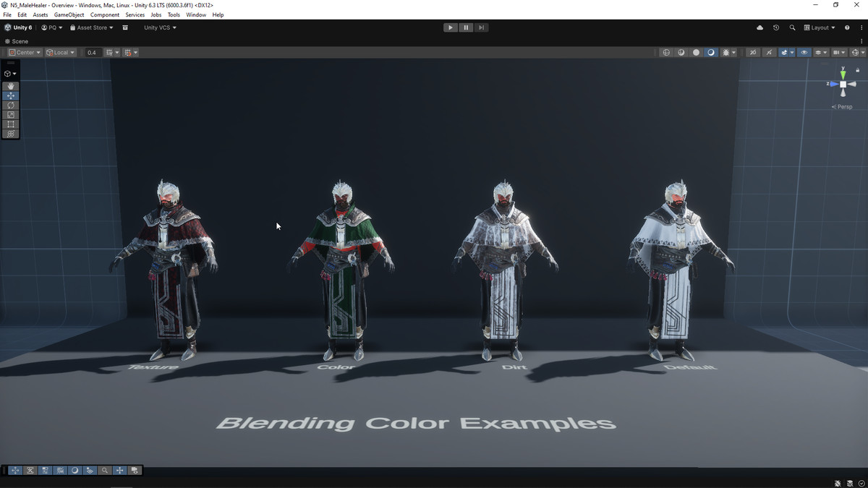Viewport: 868px width, 488px height.
Task: Select the Rect transform tool
Action: click(x=11, y=124)
